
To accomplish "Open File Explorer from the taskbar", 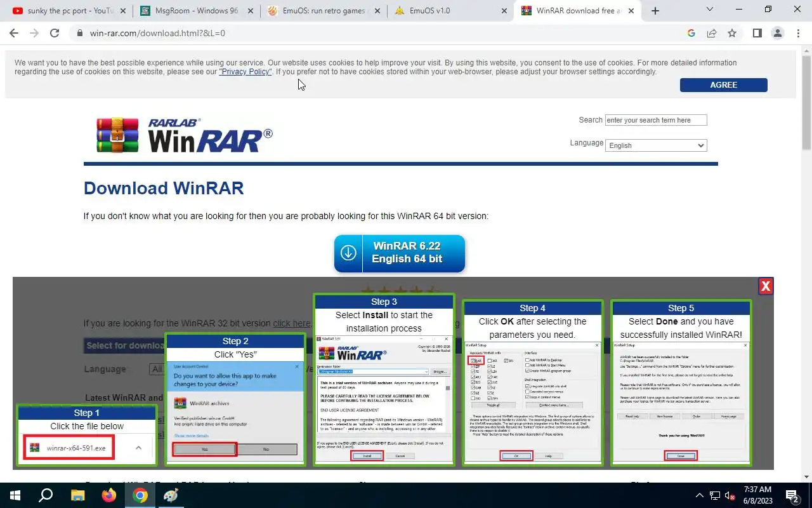I will click(x=77, y=495).
